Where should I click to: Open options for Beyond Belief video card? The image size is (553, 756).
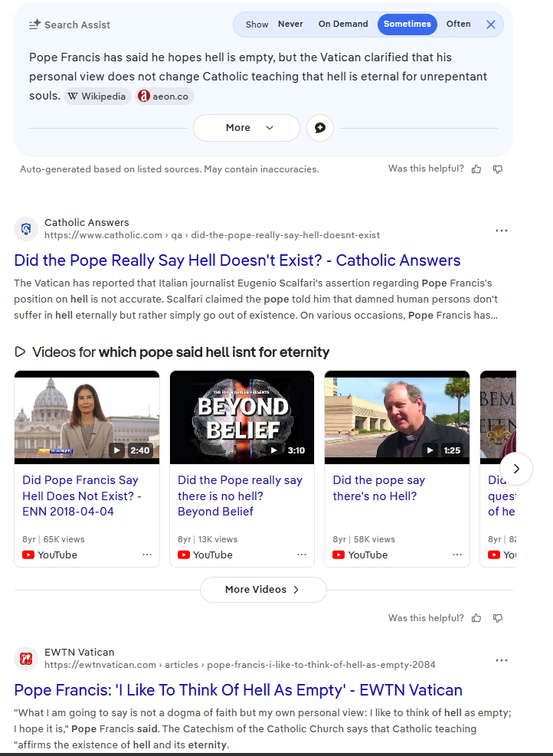pos(302,555)
